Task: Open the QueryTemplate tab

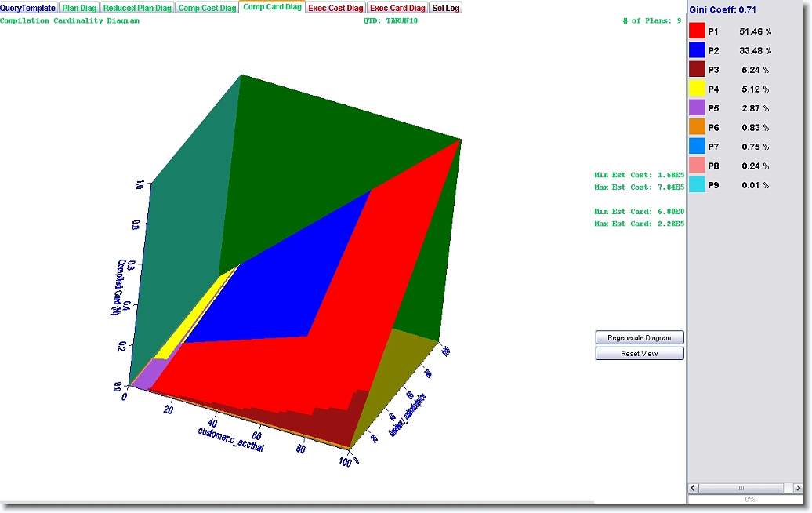Action: (28, 8)
